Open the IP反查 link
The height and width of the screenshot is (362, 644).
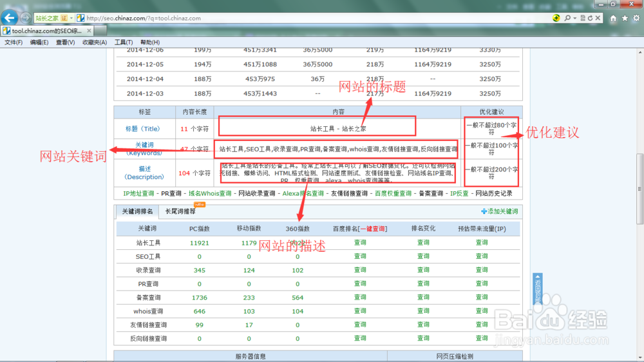(x=459, y=193)
